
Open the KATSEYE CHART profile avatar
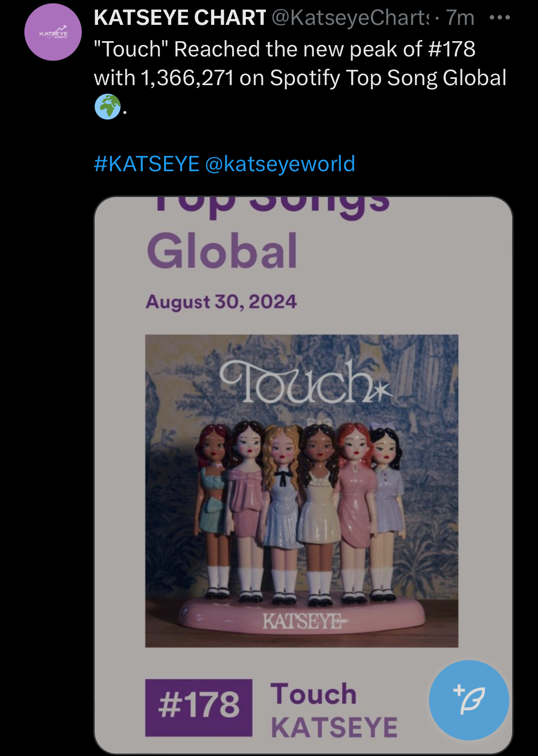tap(53, 32)
